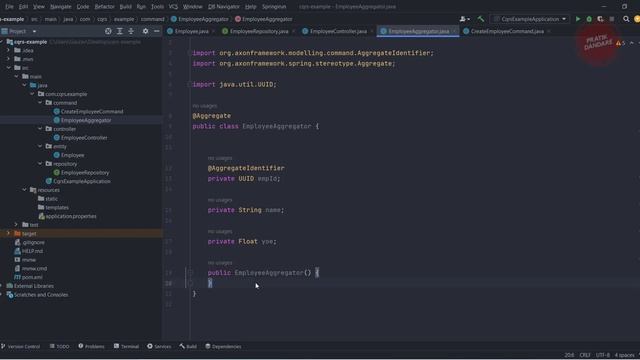640x360 pixels.
Task: Open the Problems tool window
Action: 91,346
